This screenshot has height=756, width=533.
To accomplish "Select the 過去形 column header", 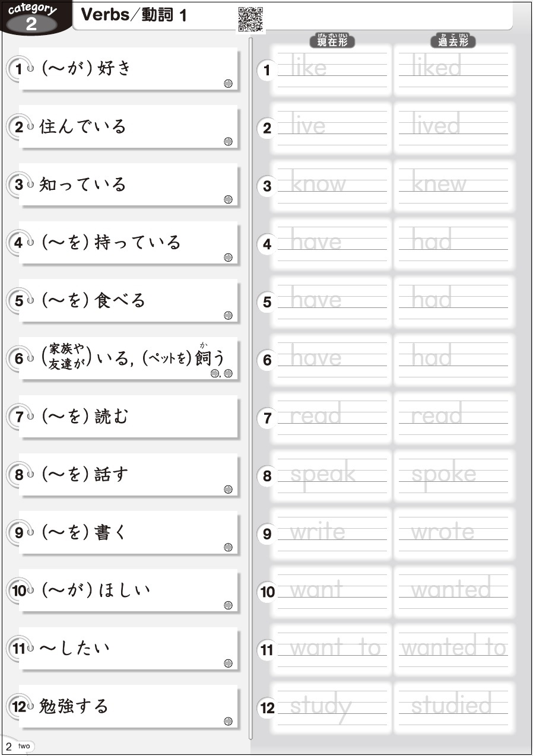I will [453, 41].
